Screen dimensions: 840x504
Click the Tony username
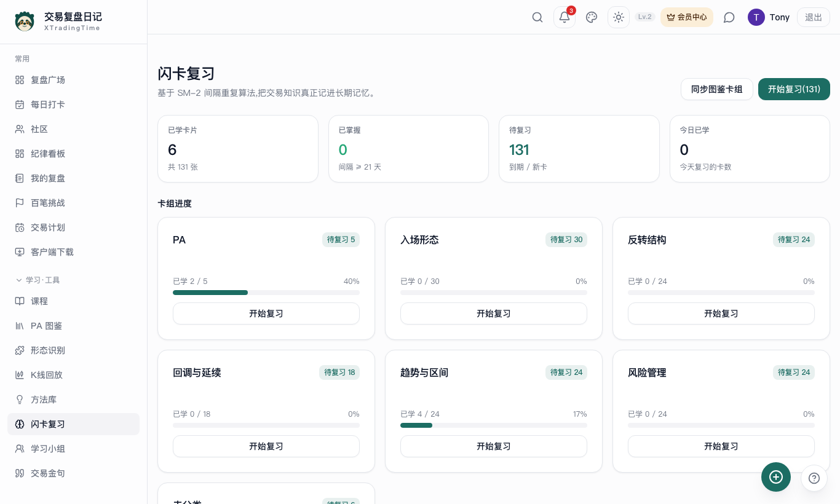click(780, 17)
